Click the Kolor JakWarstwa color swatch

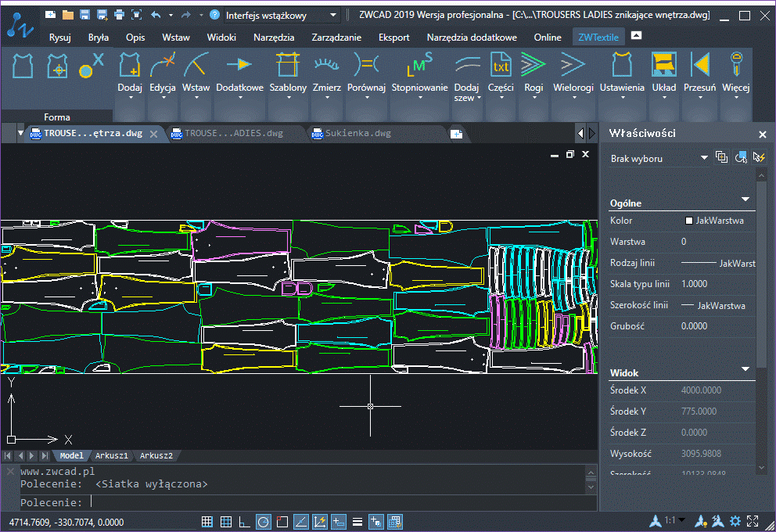[689, 221]
